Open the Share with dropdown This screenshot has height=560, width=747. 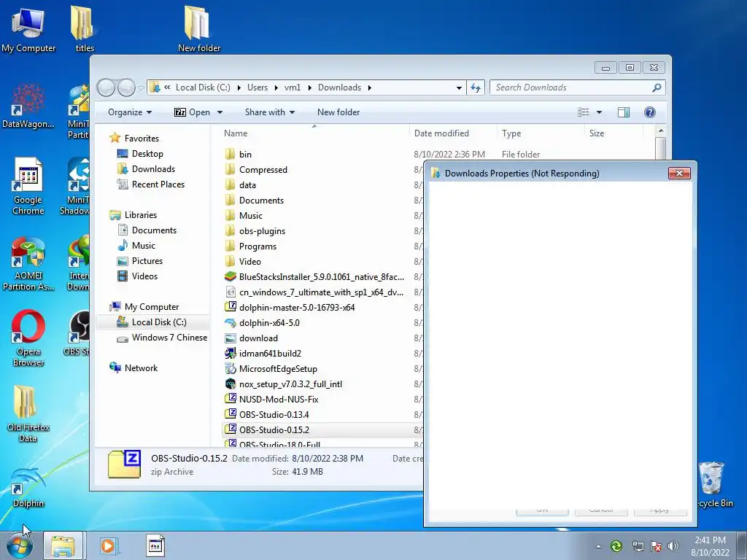click(270, 112)
